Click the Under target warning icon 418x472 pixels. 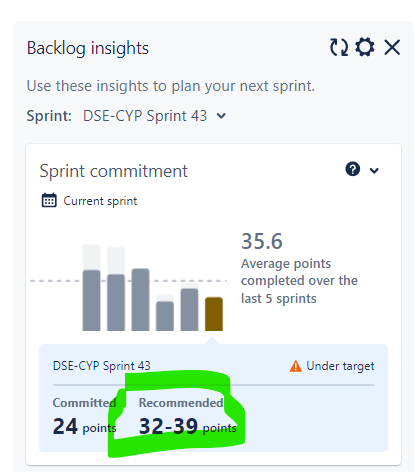296,366
